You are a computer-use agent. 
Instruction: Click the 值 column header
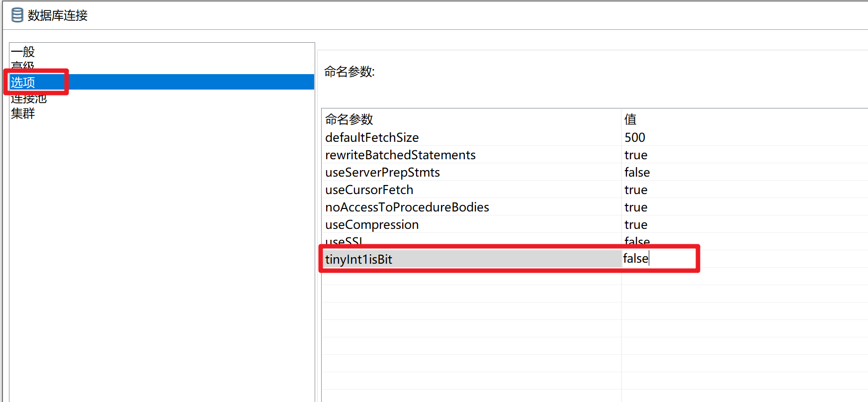tap(630, 119)
